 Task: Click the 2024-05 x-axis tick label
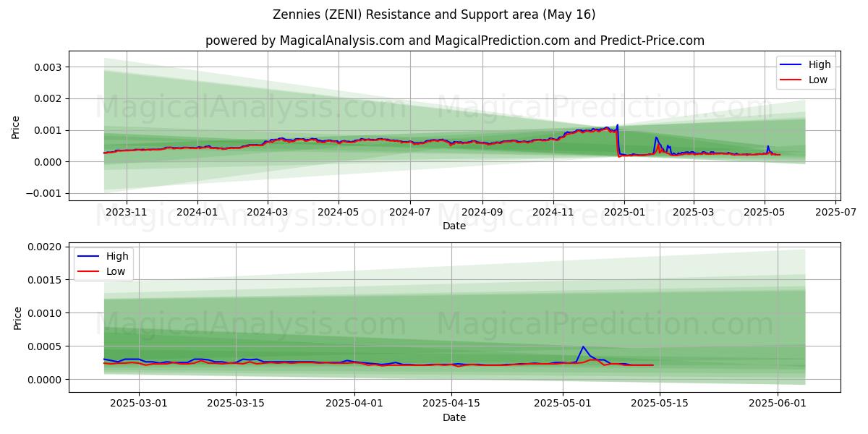339,213
